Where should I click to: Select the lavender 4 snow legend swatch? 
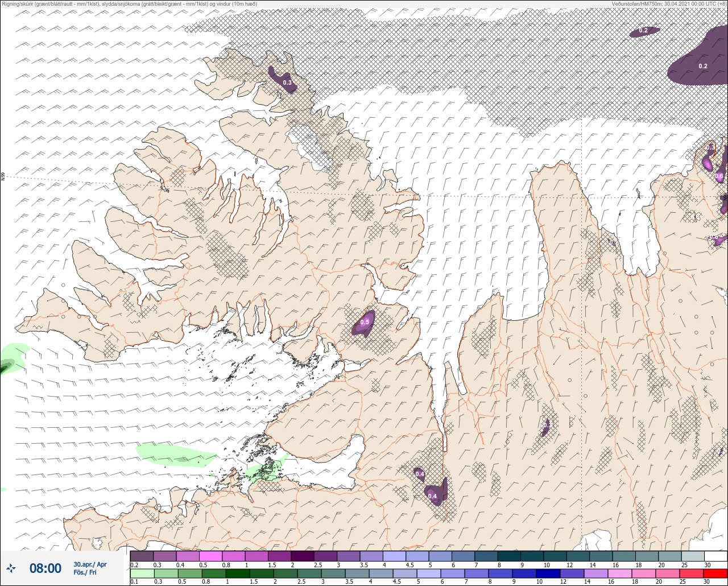pyautogui.click(x=394, y=556)
